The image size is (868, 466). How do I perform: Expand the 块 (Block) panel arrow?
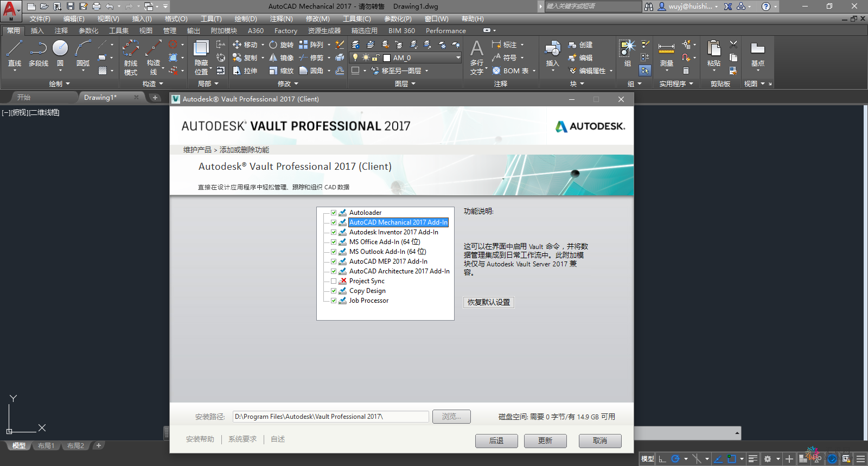click(x=582, y=84)
